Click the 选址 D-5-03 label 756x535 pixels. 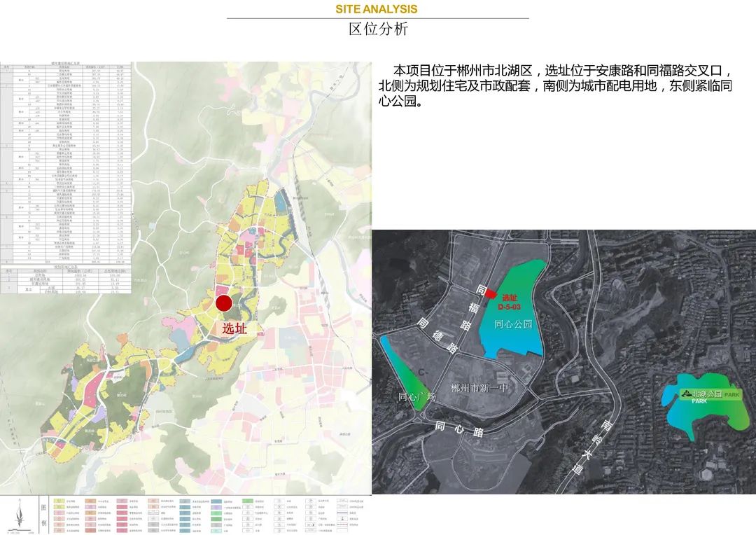pyautogui.click(x=510, y=303)
